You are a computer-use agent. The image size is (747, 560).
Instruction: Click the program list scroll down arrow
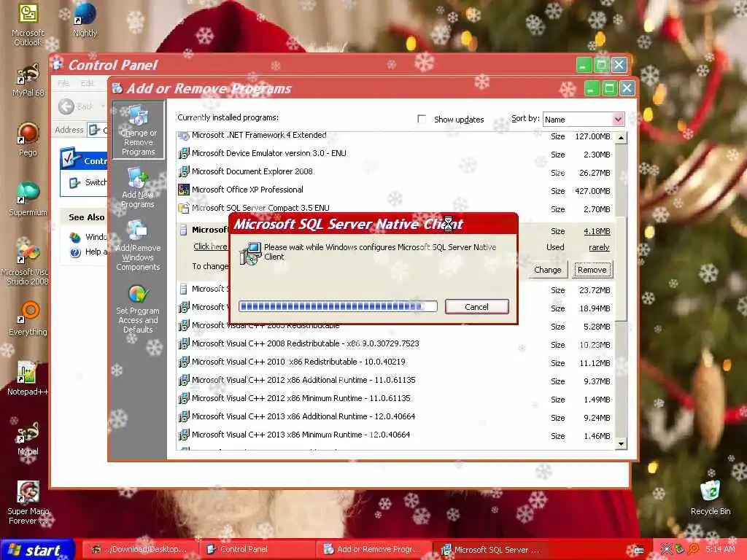[x=621, y=444]
